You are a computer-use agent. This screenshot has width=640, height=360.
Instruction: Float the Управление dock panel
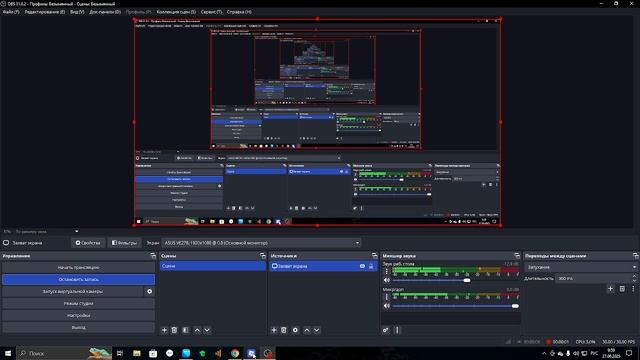153,256
